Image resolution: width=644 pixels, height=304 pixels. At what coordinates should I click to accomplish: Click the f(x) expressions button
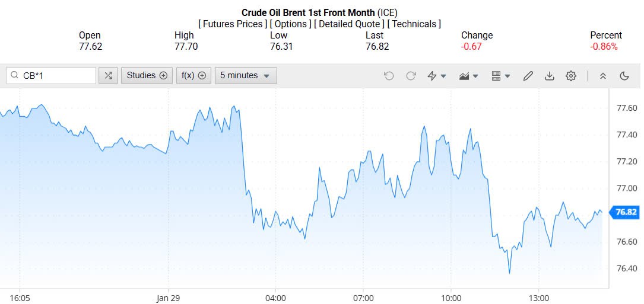193,75
